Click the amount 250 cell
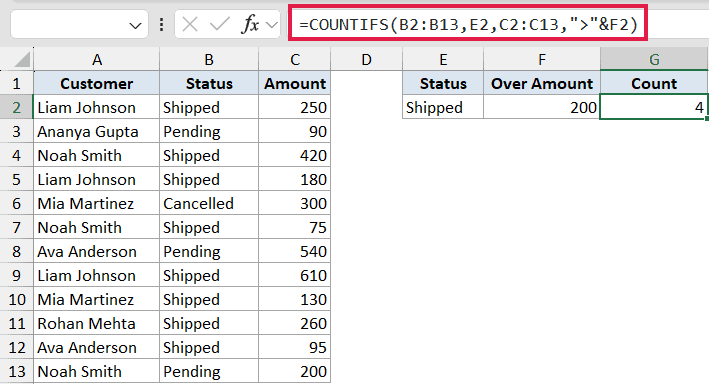This screenshot has height=384, width=709. 295,107
